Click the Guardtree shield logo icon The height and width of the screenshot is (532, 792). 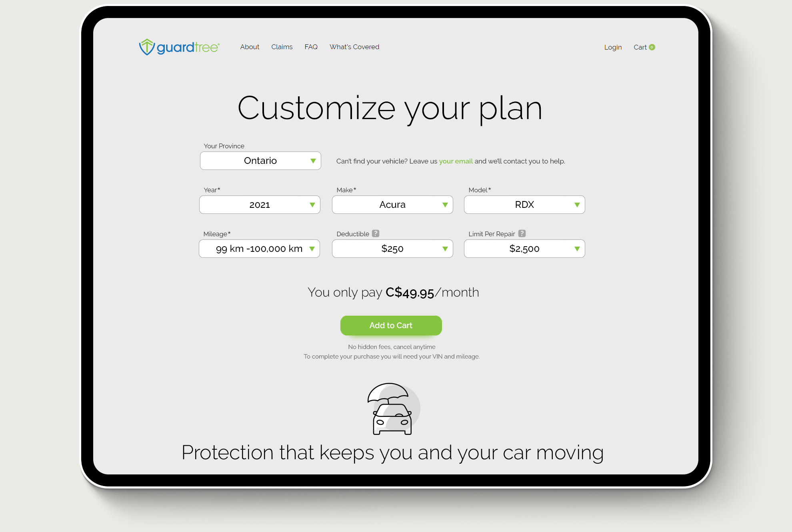[x=145, y=46]
